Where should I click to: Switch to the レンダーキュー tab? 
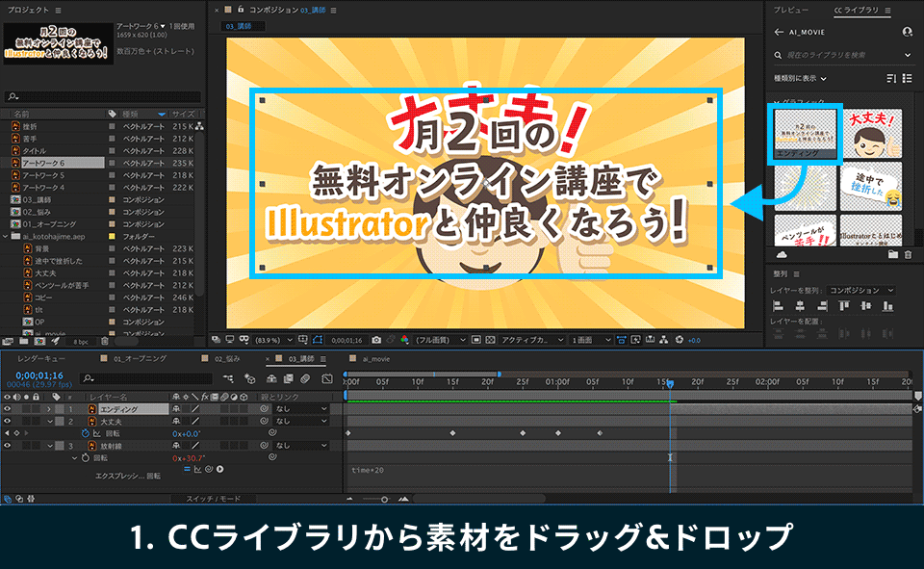tap(41, 358)
